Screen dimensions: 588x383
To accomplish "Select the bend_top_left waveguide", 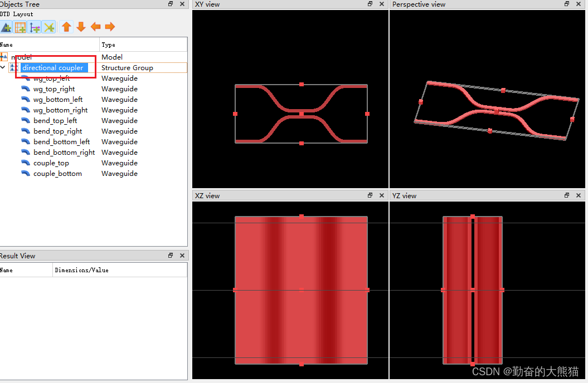I will (55, 121).
